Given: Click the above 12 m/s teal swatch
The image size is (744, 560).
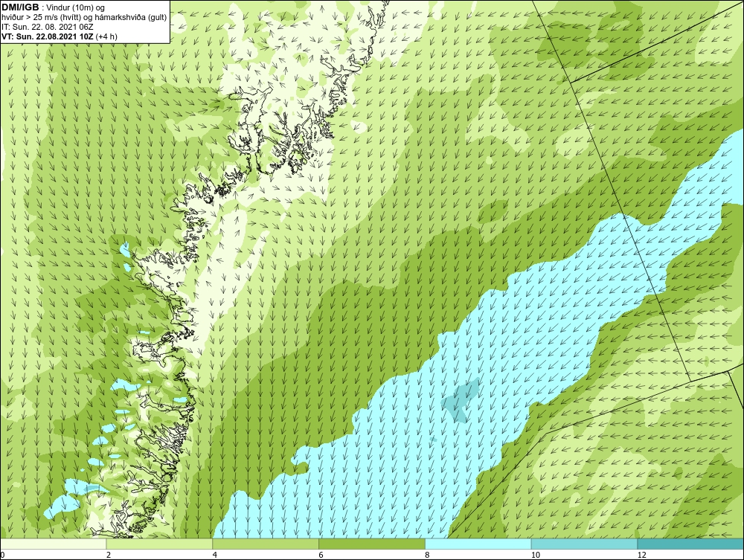Looking at the screenshot, I should click(691, 544).
